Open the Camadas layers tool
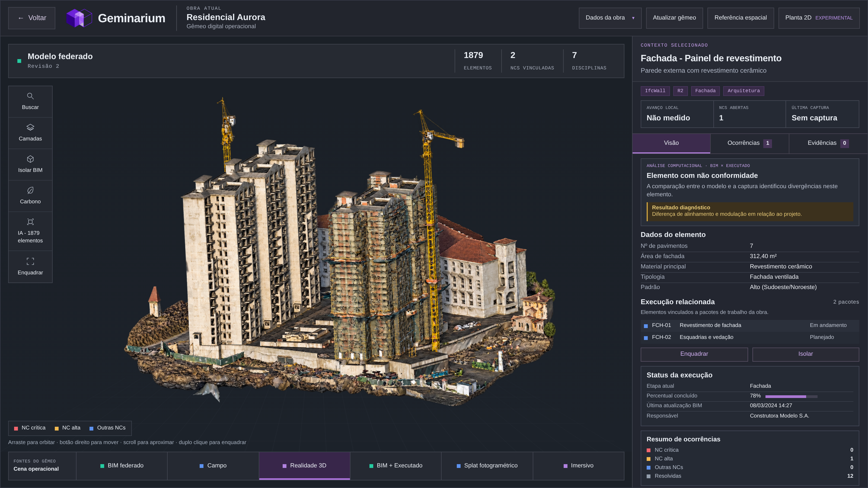The image size is (868, 488). click(x=30, y=133)
